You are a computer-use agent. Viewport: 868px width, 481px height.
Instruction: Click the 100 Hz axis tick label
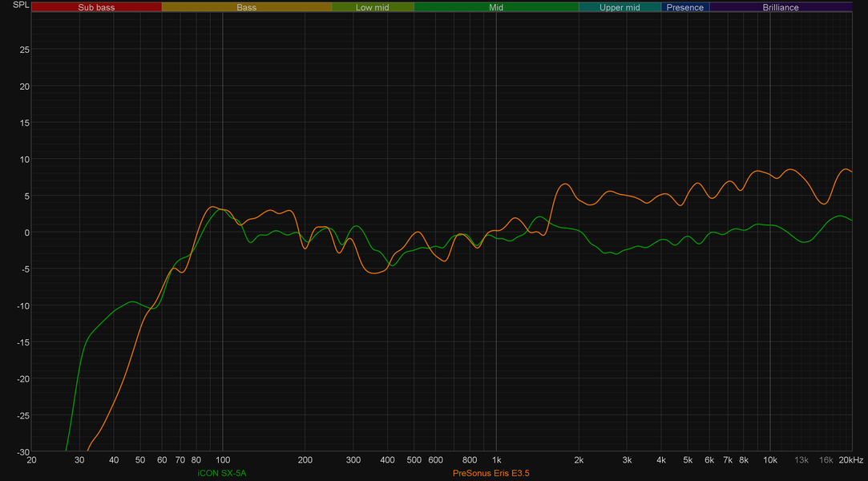coord(223,460)
